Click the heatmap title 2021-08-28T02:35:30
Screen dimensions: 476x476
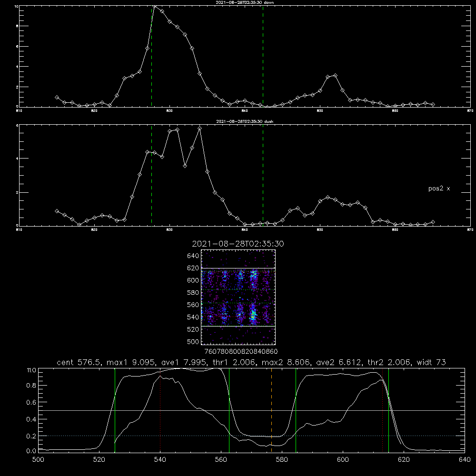click(x=238, y=244)
